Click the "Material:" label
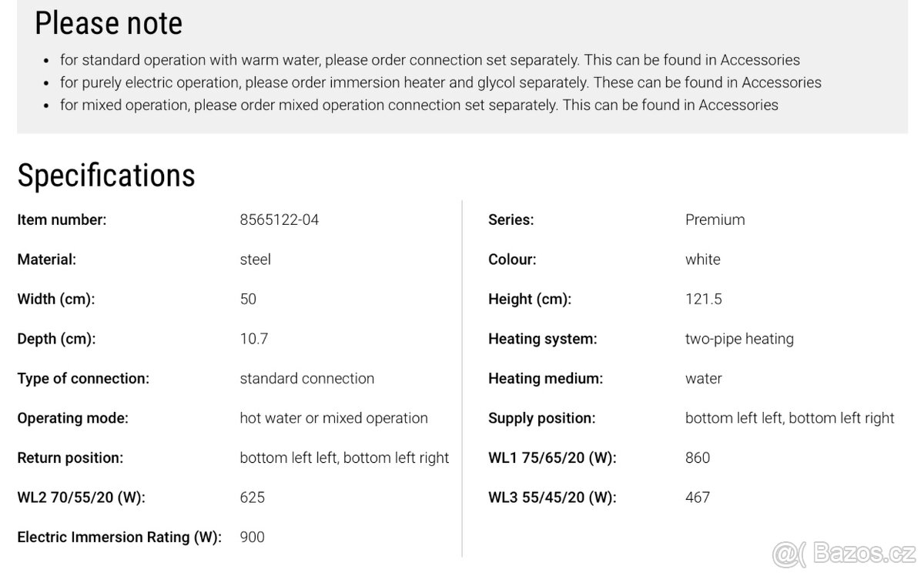 [47, 260]
